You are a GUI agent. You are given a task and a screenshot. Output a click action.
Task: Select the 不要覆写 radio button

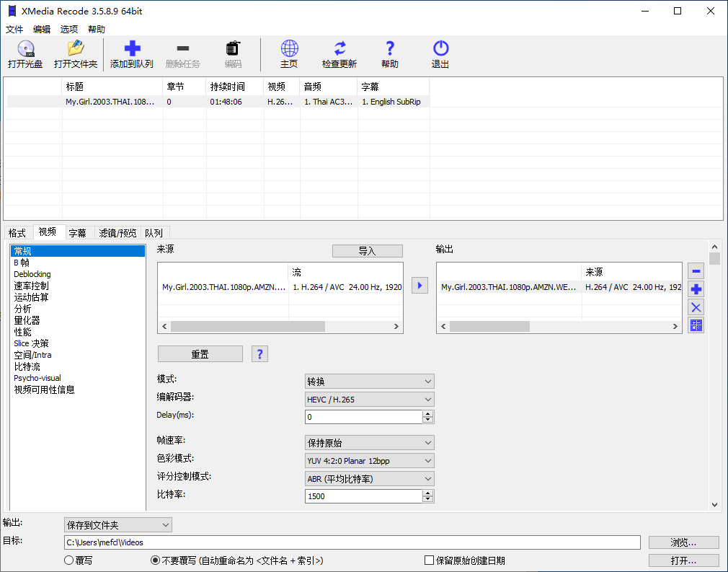(x=154, y=559)
